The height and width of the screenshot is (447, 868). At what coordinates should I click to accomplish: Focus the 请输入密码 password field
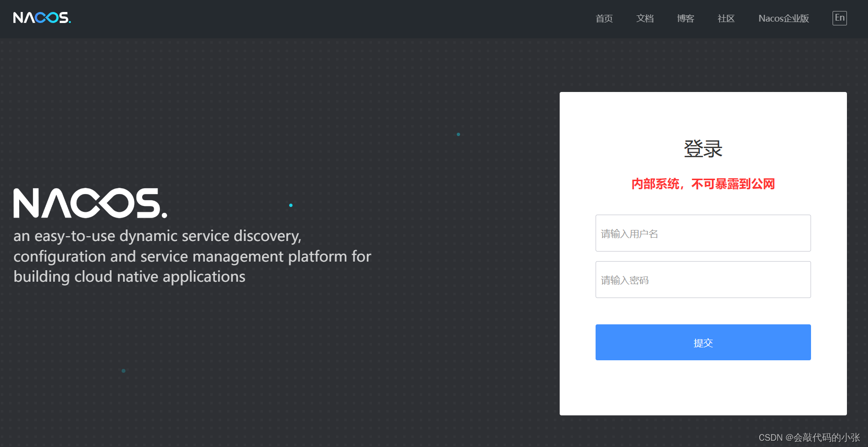[x=703, y=280]
